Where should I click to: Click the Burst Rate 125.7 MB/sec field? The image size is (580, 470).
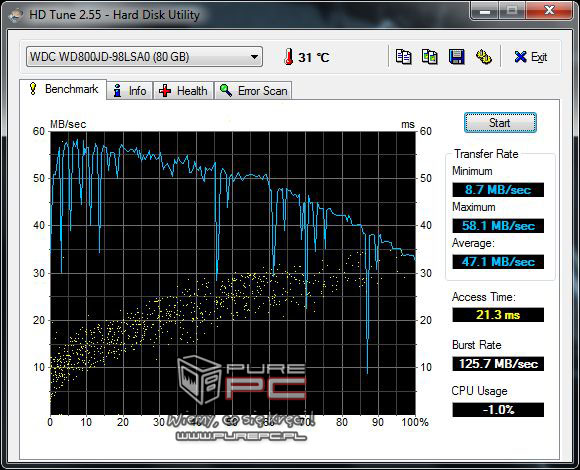coord(498,364)
